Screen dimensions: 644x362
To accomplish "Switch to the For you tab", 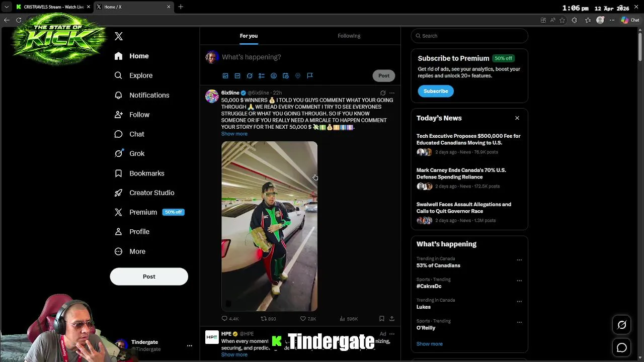I will pos(249,36).
